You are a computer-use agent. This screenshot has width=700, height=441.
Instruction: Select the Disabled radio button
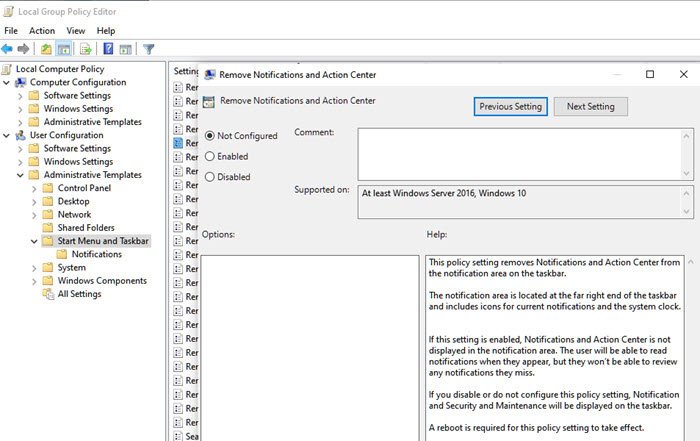[x=210, y=177]
